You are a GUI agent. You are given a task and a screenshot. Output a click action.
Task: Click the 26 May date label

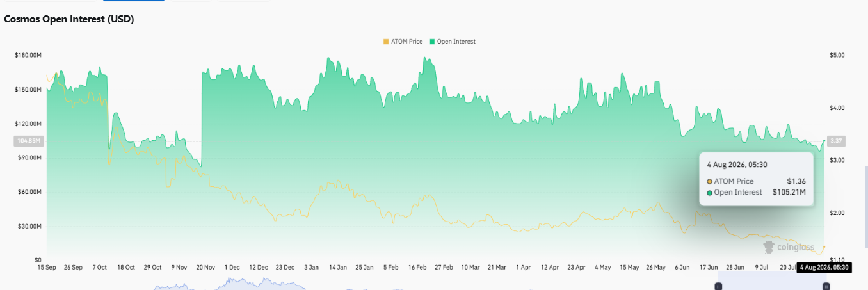(x=655, y=267)
